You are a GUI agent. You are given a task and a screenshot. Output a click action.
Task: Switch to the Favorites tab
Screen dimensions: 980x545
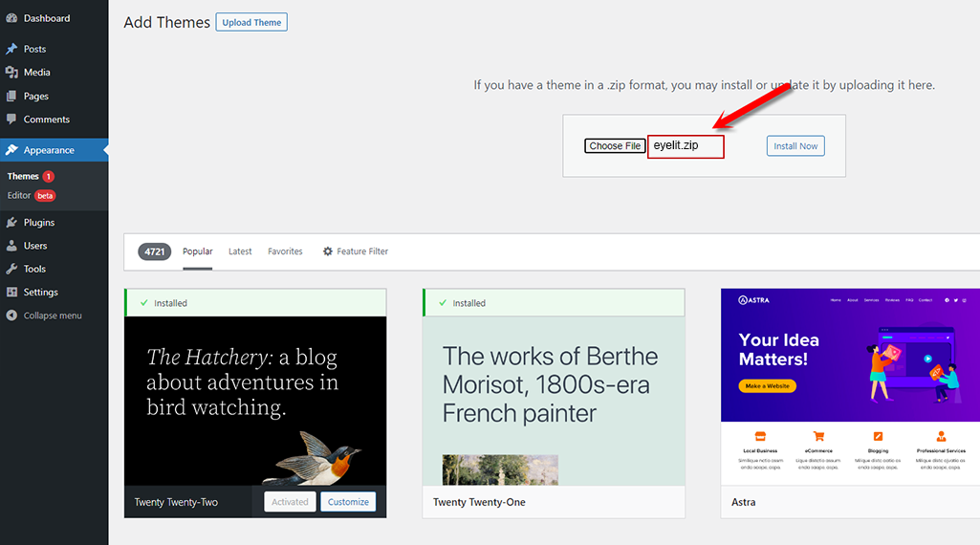285,251
